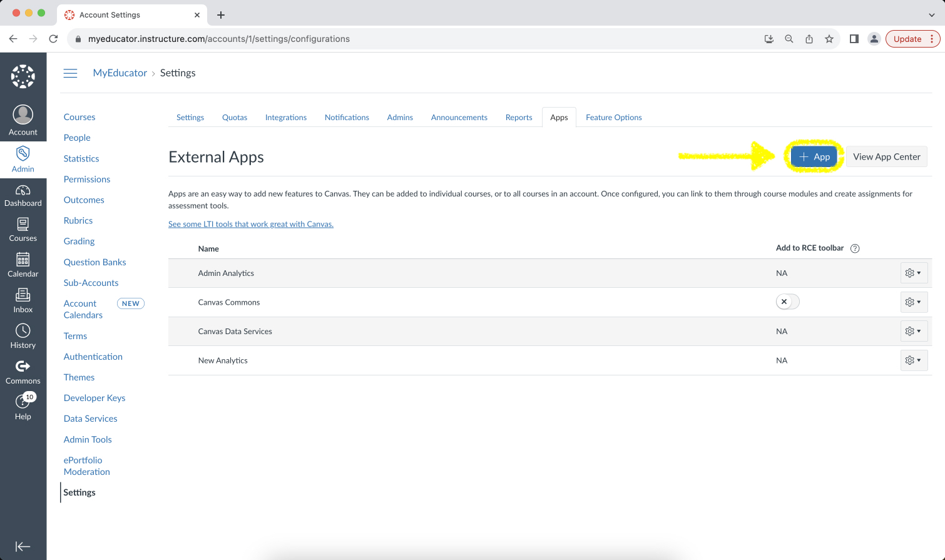Open People in the account menu
Viewport: 945px width, 560px height.
[77, 138]
